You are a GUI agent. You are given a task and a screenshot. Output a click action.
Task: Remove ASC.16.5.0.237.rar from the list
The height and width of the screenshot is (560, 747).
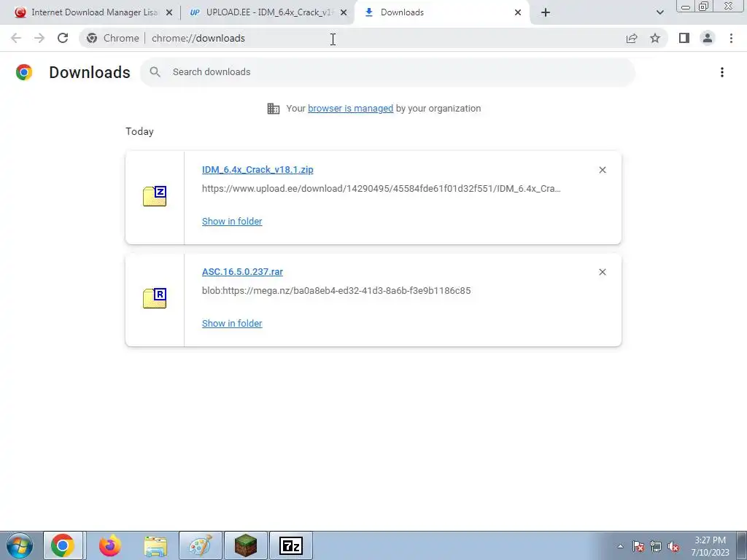[602, 272]
